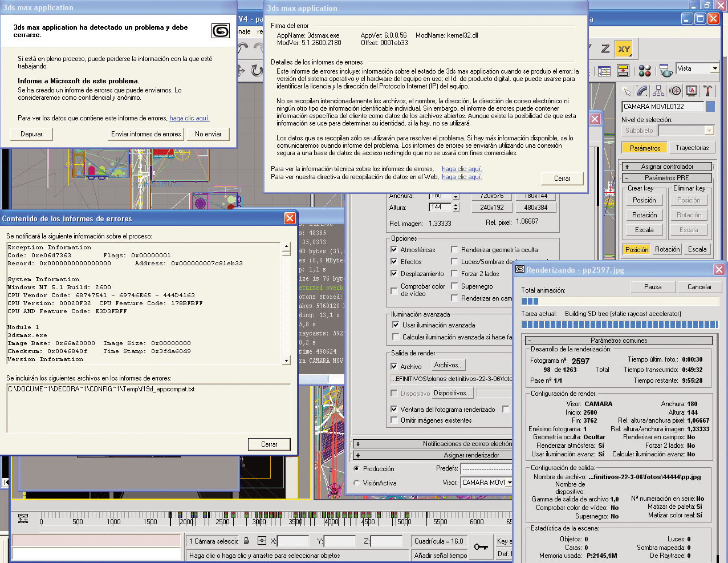Click the No enviar button
This screenshot has height=563, width=728.
pyautogui.click(x=208, y=134)
